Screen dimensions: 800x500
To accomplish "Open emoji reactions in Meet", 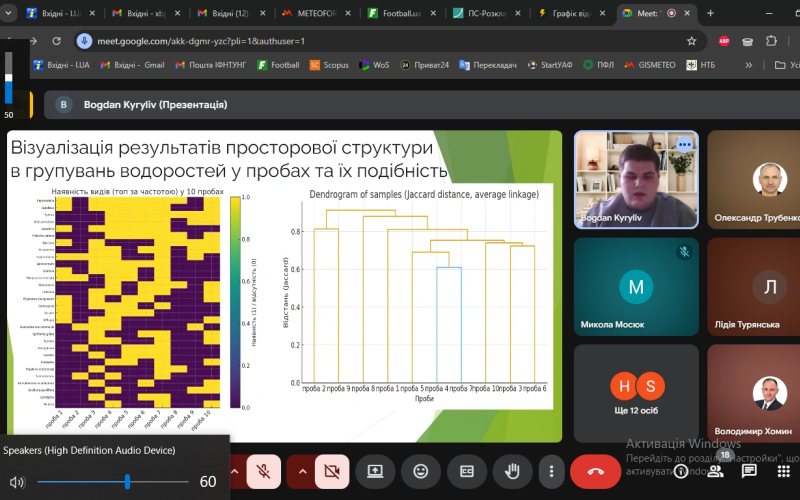I will (x=420, y=471).
